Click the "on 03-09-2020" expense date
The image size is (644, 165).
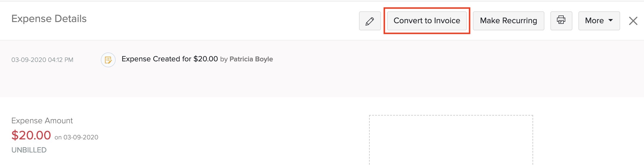click(76, 137)
